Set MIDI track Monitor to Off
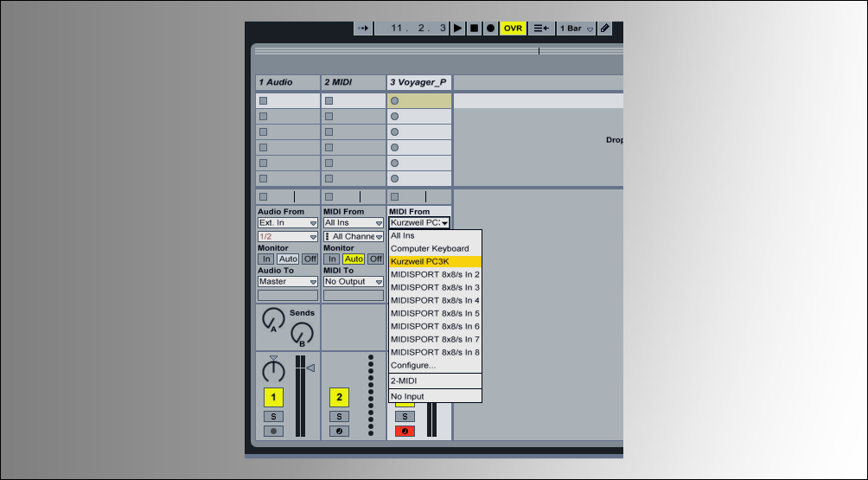Viewport: 868px width, 480px height. pos(375,259)
